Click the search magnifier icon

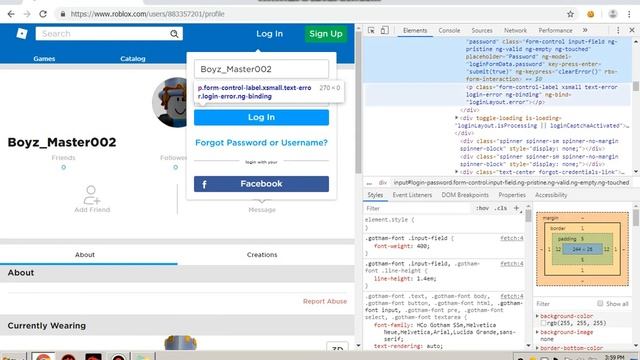coord(174,34)
